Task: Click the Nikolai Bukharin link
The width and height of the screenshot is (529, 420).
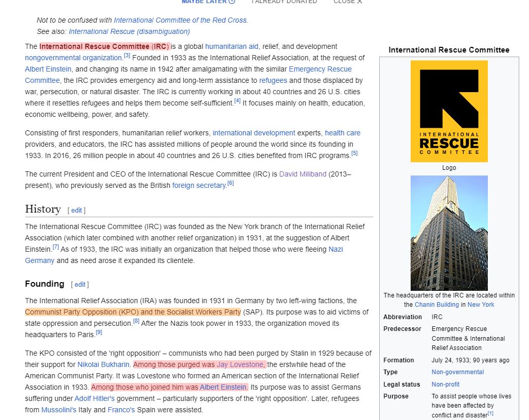Action: pyautogui.click(x=103, y=364)
